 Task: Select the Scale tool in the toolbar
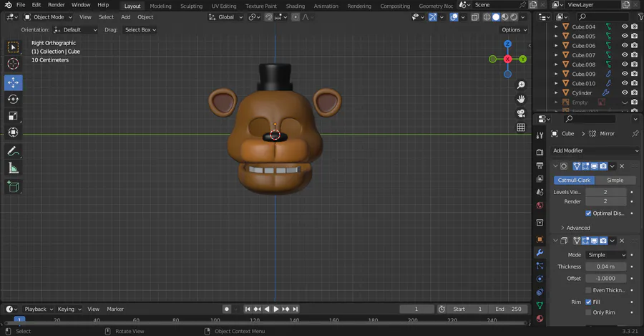pos(13,116)
